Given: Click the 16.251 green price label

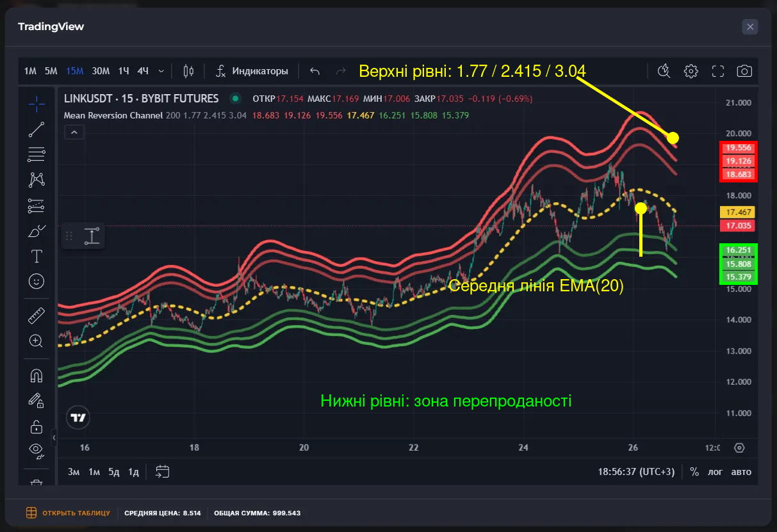Looking at the screenshot, I should (739, 250).
